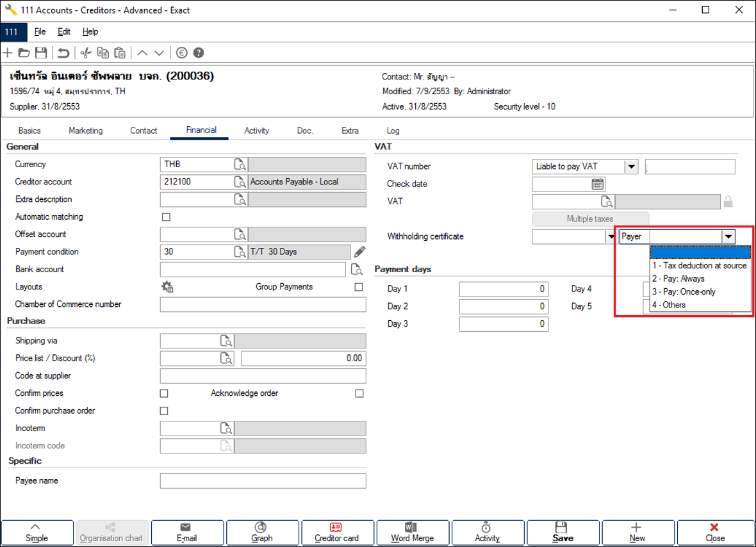Switch to the Log tab

393,131
